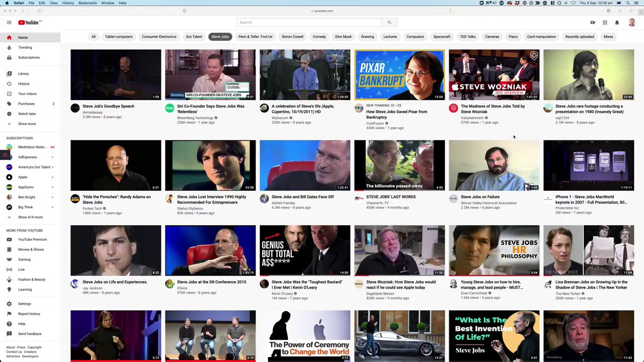Open the account avatar menu
Screen dimensions: 644x362
pyautogui.click(x=632, y=22)
